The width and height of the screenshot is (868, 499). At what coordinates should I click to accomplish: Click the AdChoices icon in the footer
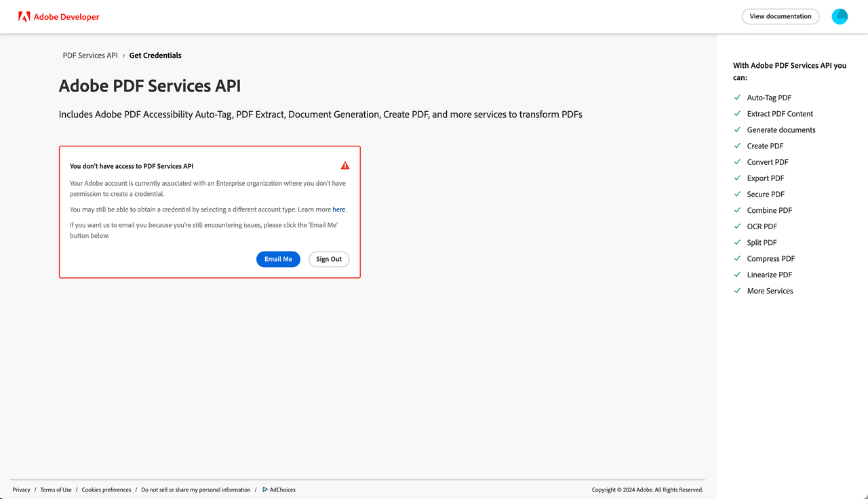point(264,489)
